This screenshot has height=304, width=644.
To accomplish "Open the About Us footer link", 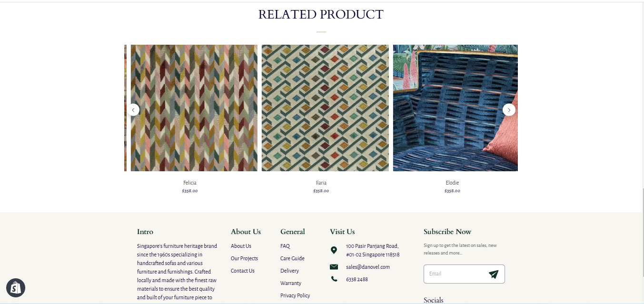I will click(x=241, y=246).
